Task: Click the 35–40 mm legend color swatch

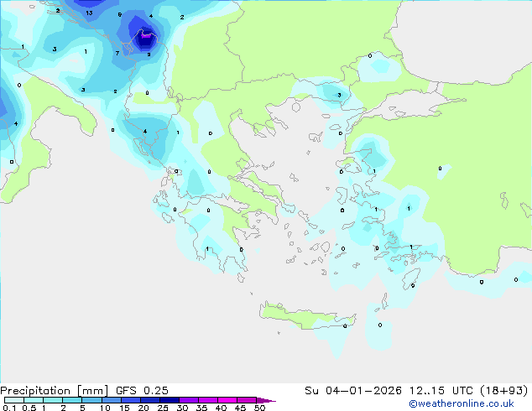Action: point(207,400)
